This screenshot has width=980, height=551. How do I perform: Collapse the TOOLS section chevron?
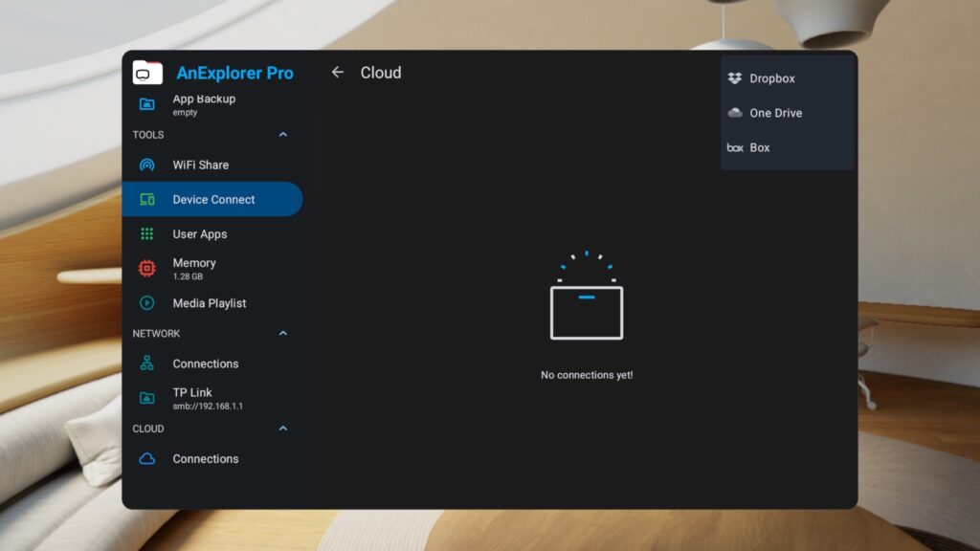pyautogui.click(x=282, y=135)
